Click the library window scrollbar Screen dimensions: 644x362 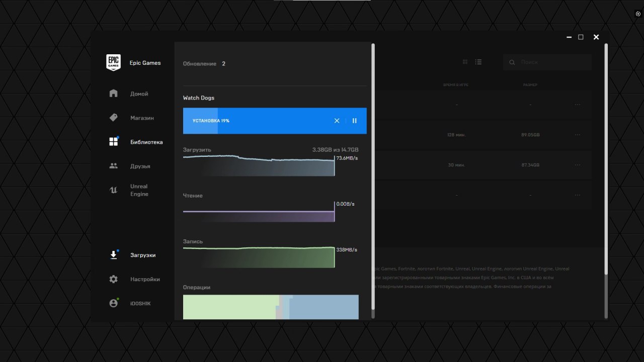[x=606, y=158]
